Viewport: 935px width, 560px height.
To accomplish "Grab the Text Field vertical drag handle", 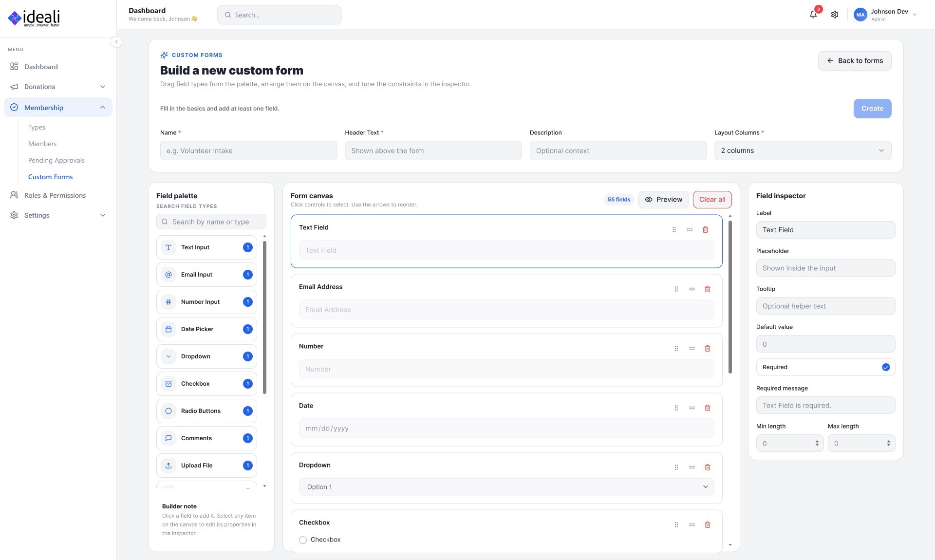I will pos(674,229).
